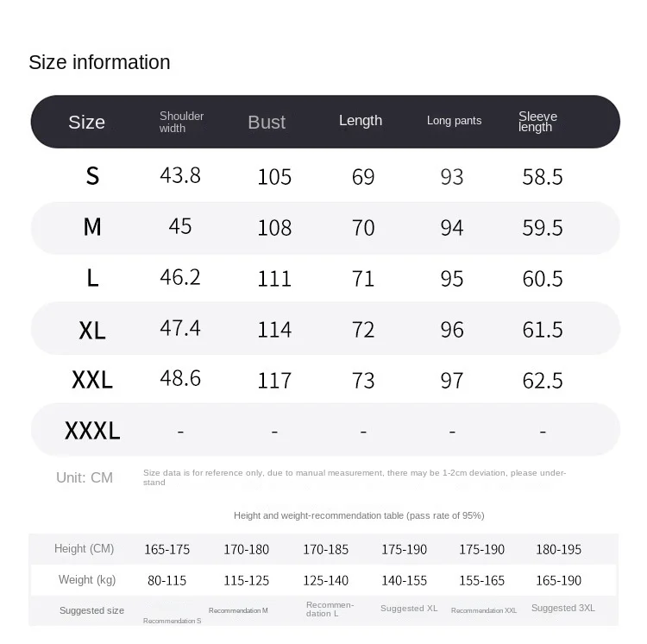Select the "Long pants" column header

point(454,121)
